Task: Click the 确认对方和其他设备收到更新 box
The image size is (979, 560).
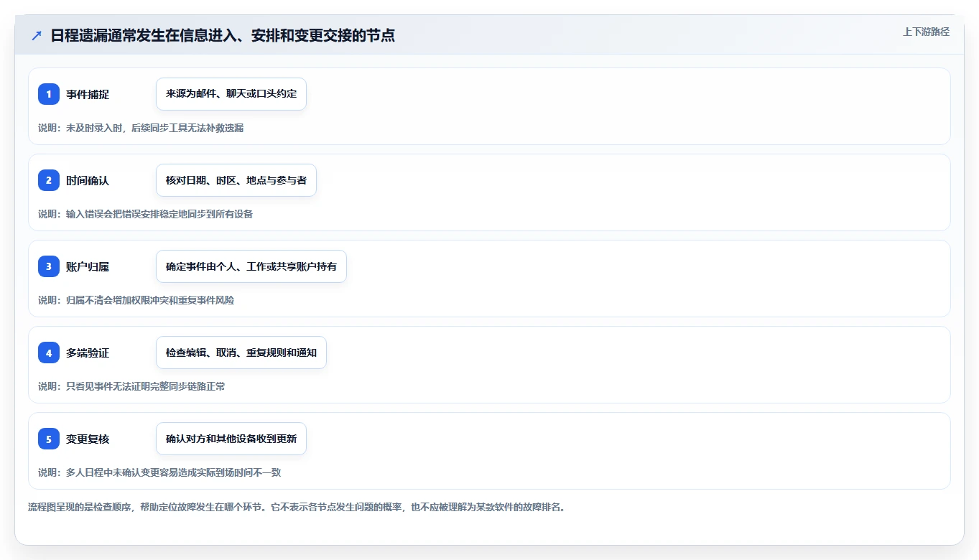Action: click(231, 439)
